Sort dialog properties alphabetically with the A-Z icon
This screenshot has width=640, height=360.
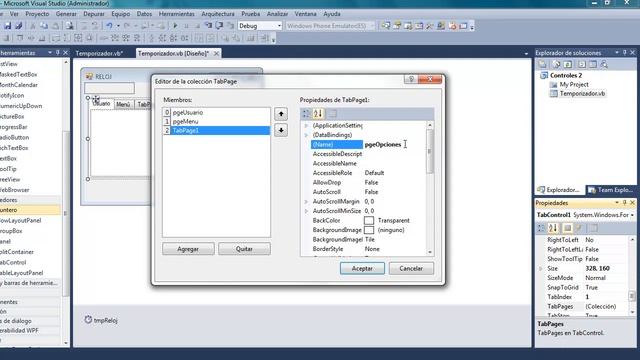pos(318,114)
